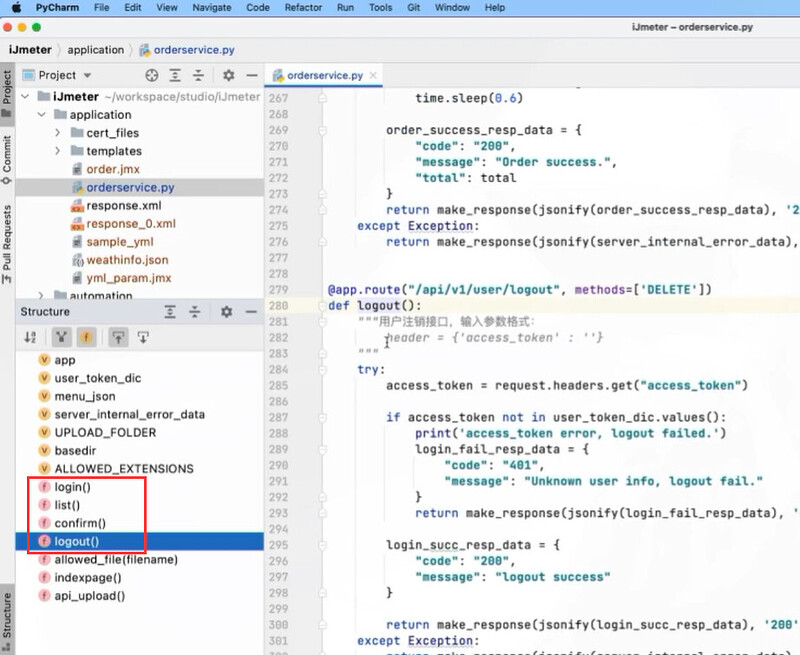Collapse the application folder

(42, 114)
